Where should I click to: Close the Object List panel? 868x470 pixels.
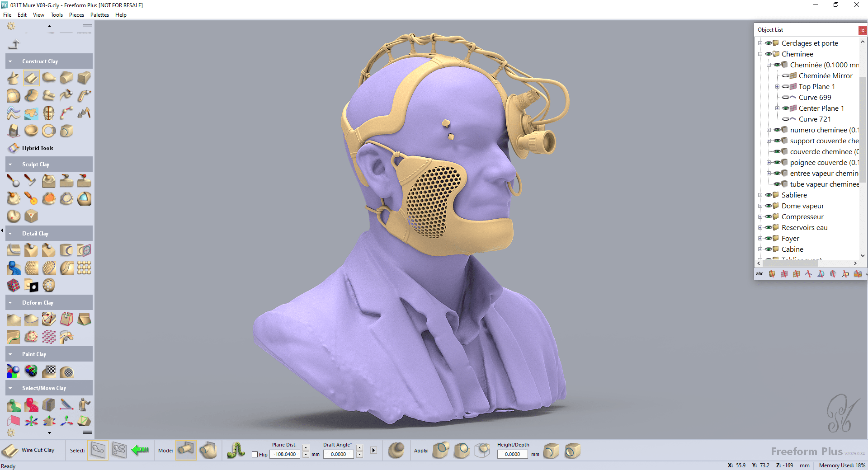[x=862, y=30]
